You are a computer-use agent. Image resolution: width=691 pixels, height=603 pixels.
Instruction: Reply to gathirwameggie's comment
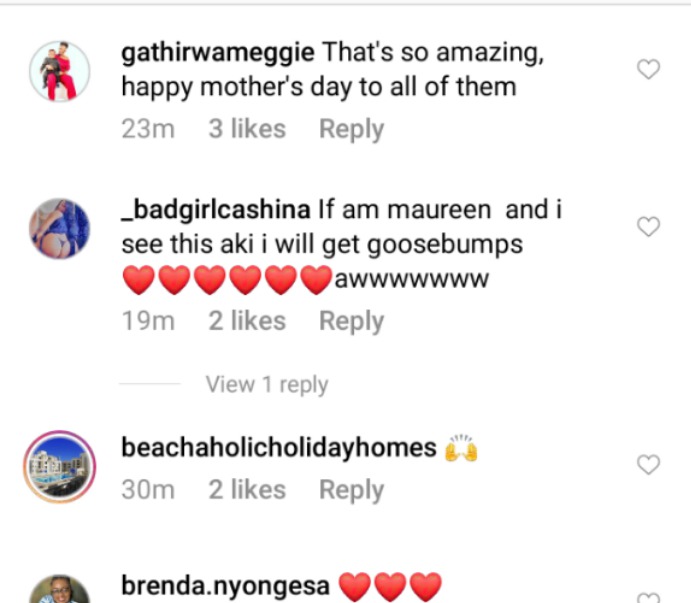[351, 129]
